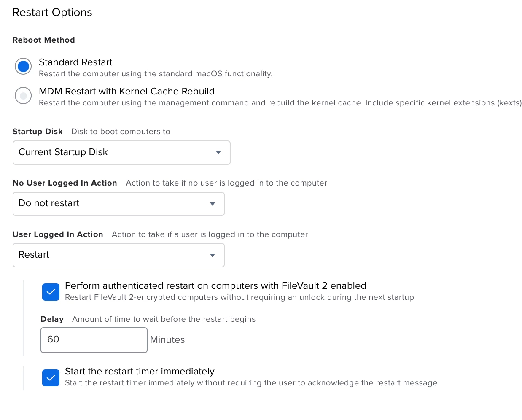Screen dimensions: 522x420
Task: Click the Perform authenticated restart label text
Action: point(215,286)
